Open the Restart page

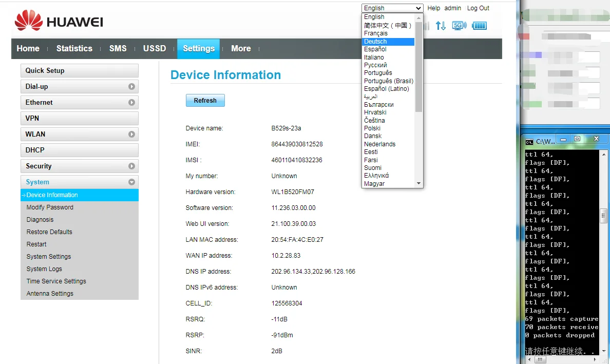pyautogui.click(x=36, y=244)
